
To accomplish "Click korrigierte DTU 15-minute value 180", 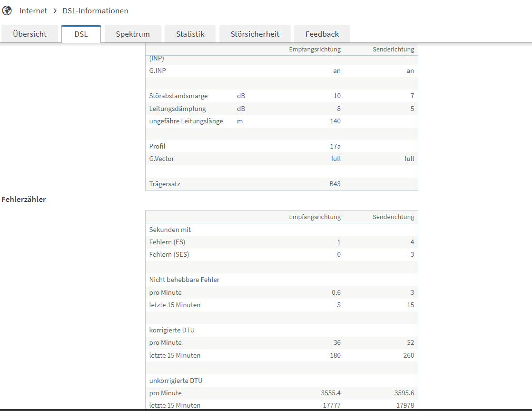I will pyautogui.click(x=335, y=355).
